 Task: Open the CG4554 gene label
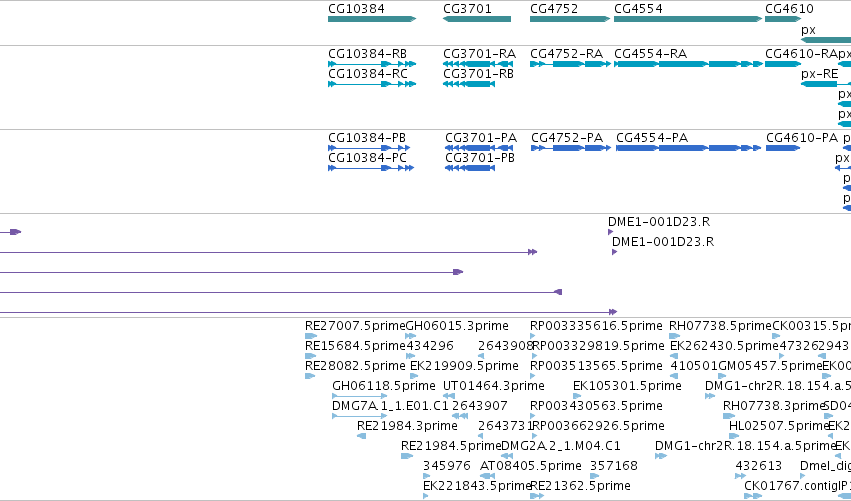click(638, 9)
